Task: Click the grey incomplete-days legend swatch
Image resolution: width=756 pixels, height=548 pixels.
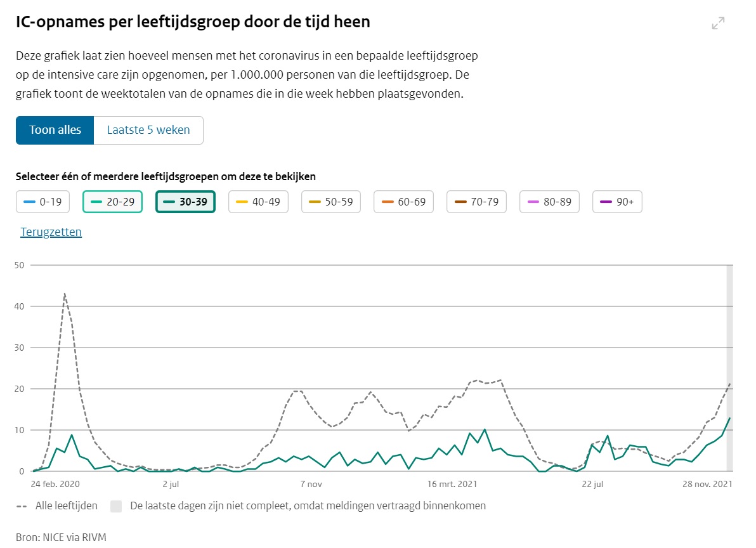Action: [x=116, y=506]
